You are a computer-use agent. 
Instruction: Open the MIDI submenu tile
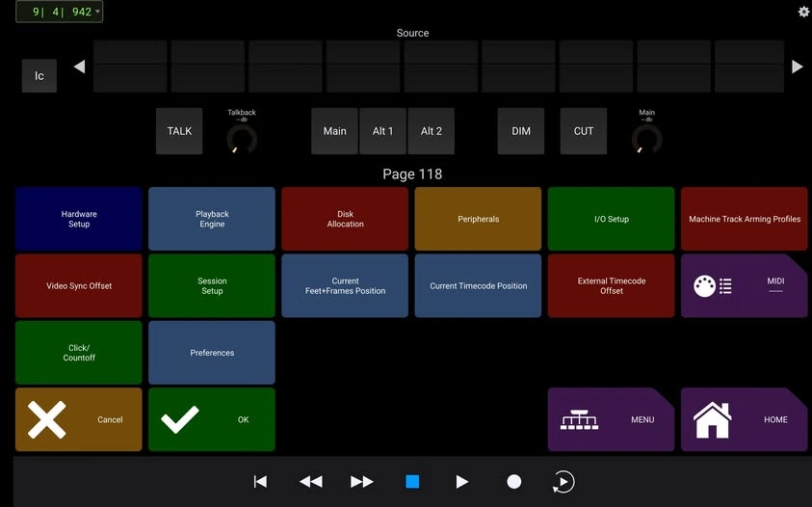744,286
